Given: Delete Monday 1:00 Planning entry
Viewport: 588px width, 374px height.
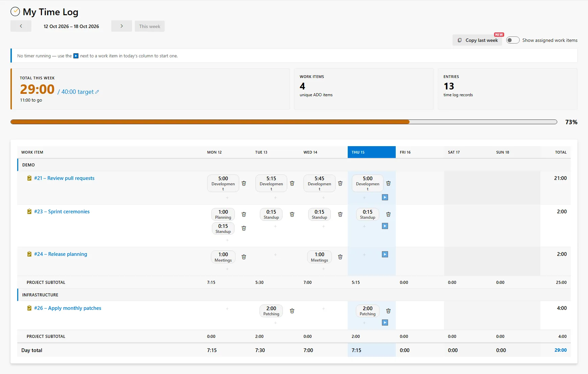Looking at the screenshot, I should [x=244, y=214].
